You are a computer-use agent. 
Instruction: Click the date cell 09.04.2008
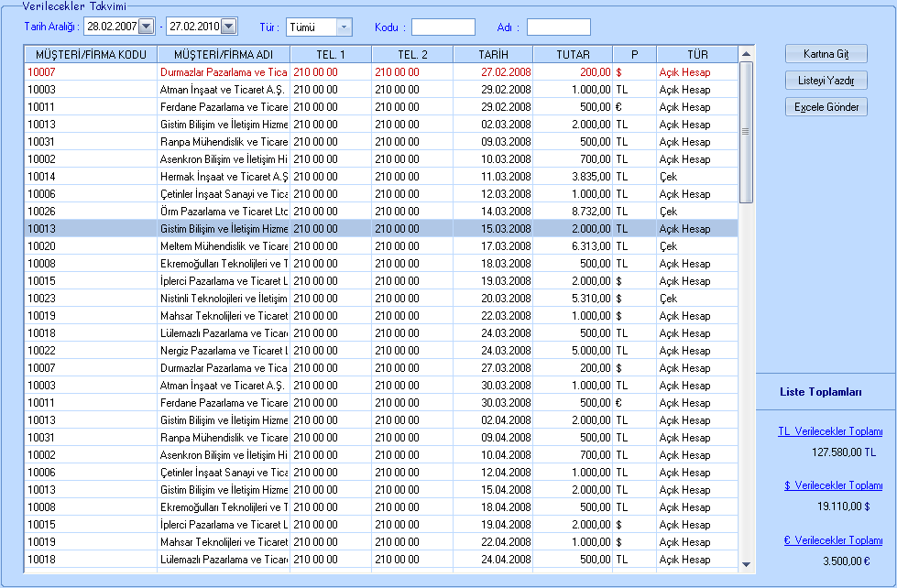(493, 438)
